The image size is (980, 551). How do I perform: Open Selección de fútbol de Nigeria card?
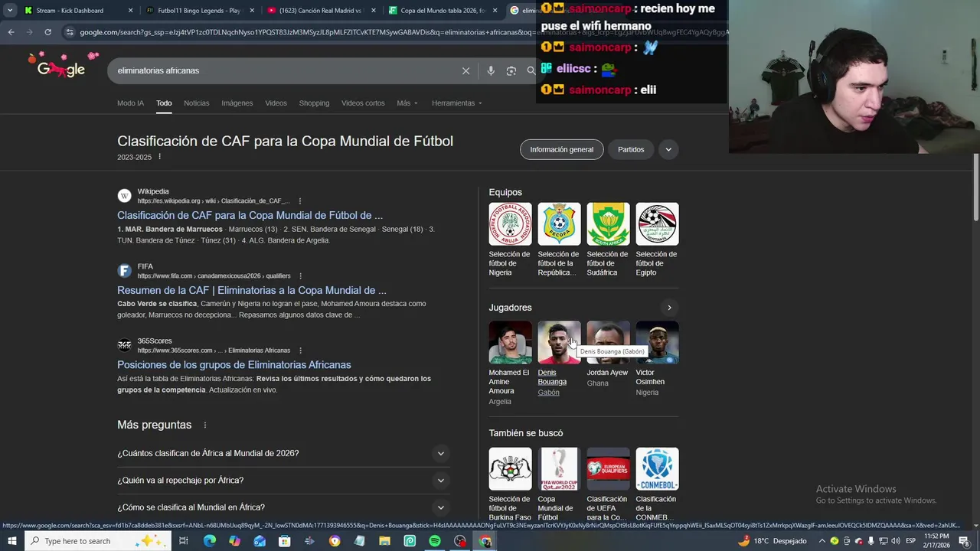(510, 240)
